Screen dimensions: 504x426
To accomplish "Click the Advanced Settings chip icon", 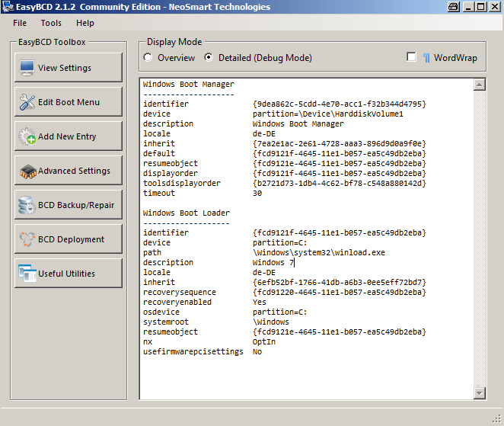I will coord(28,171).
